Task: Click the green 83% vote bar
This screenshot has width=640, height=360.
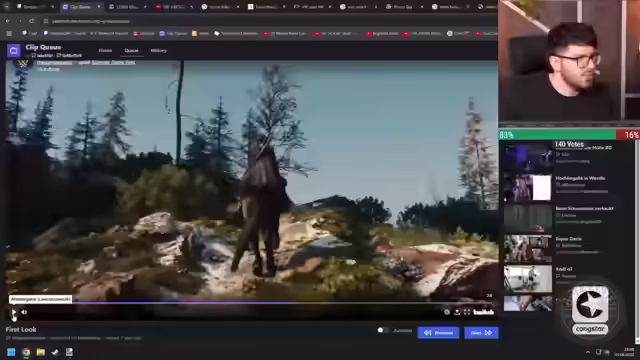Action: coord(557,135)
